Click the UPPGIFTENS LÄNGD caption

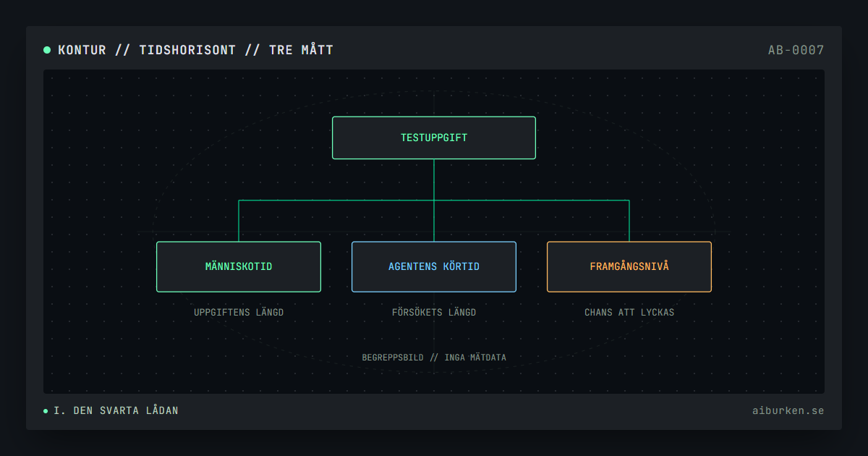239,313
